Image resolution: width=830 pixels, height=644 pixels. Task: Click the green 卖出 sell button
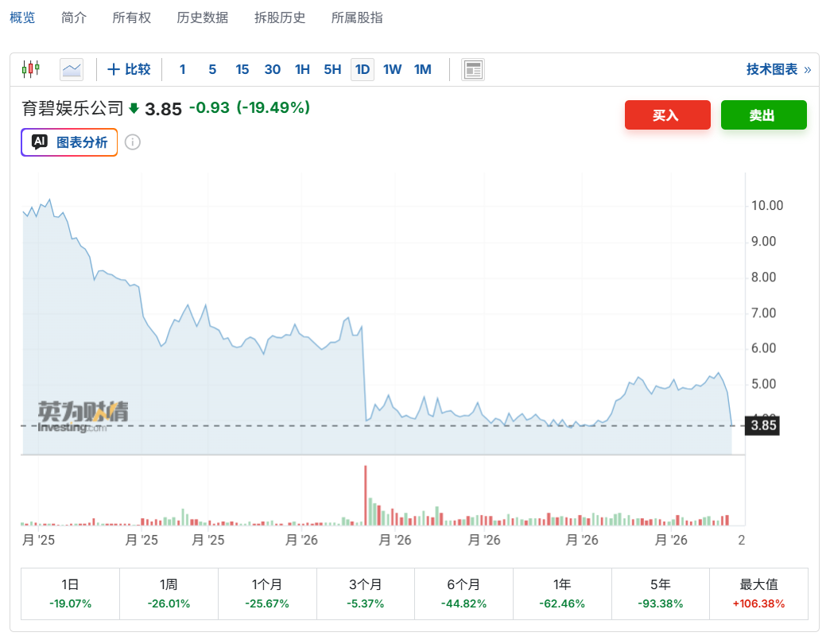764,114
